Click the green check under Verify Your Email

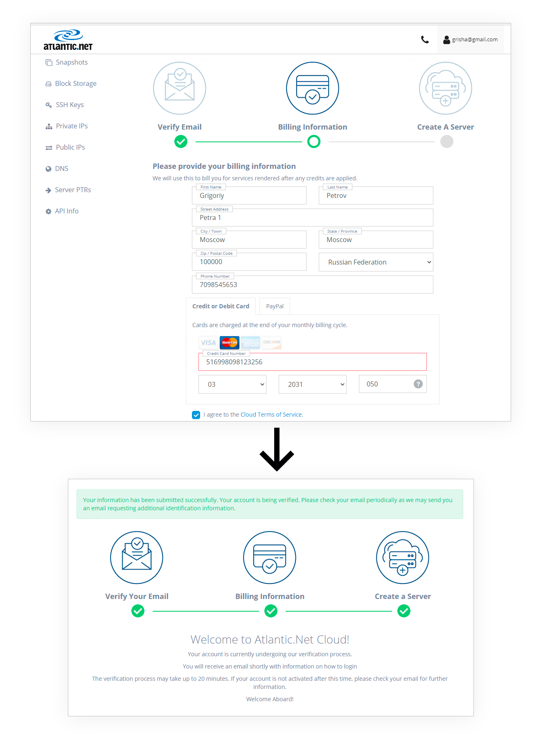[x=138, y=611]
